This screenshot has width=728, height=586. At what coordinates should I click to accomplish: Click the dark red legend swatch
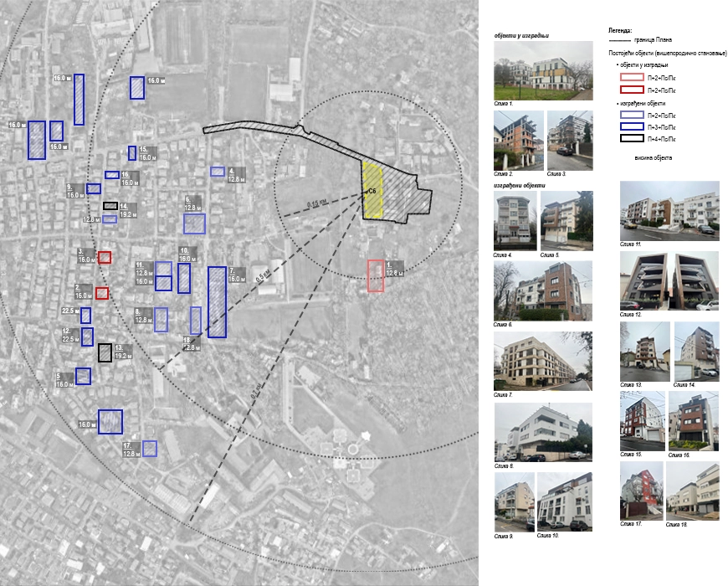click(632, 90)
